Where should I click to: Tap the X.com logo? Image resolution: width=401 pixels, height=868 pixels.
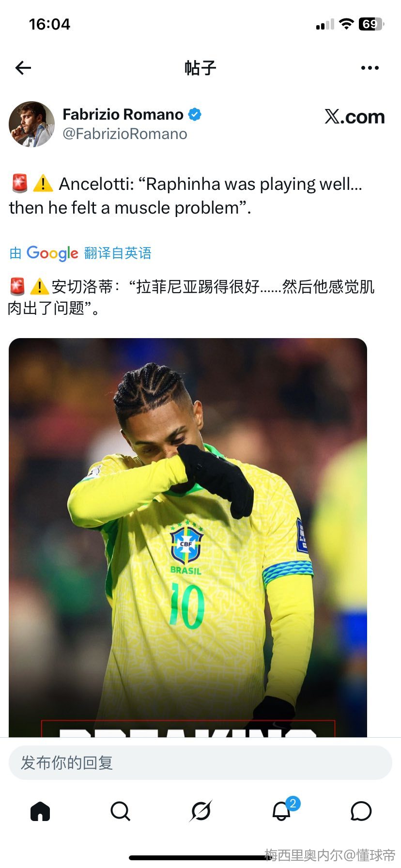[x=355, y=117]
